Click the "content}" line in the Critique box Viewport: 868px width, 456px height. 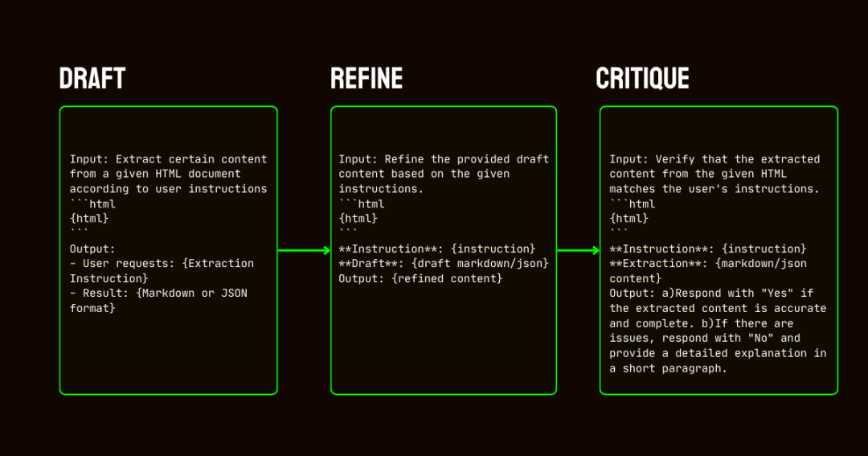coord(636,279)
